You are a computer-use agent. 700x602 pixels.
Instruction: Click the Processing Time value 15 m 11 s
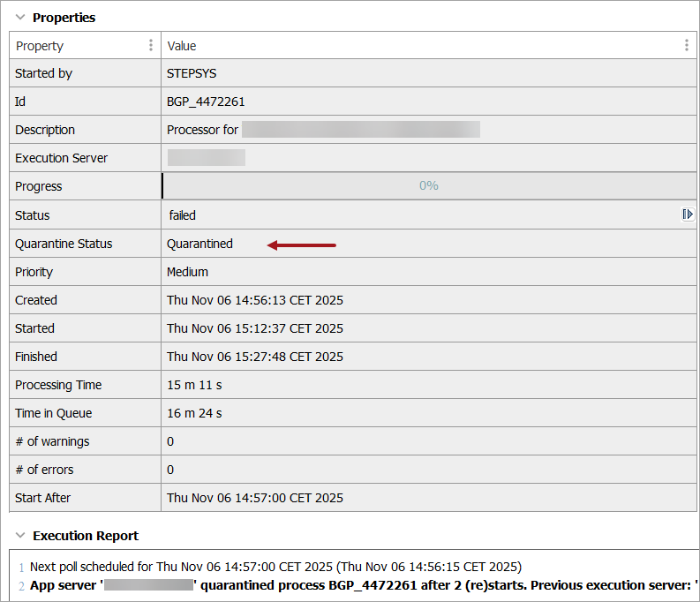pyautogui.click(x=194, y=385)
